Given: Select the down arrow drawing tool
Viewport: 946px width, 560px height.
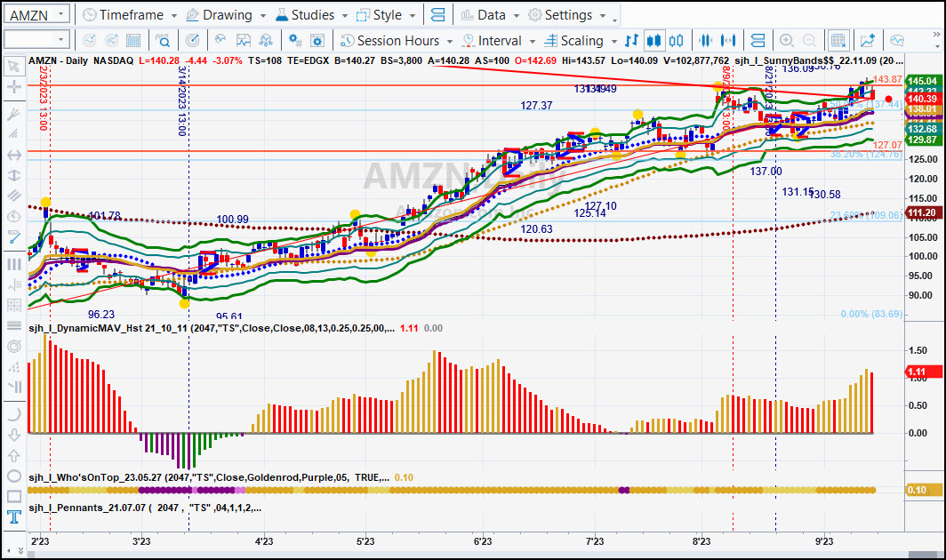Looking at the screenshot, I should coord(13,435).
